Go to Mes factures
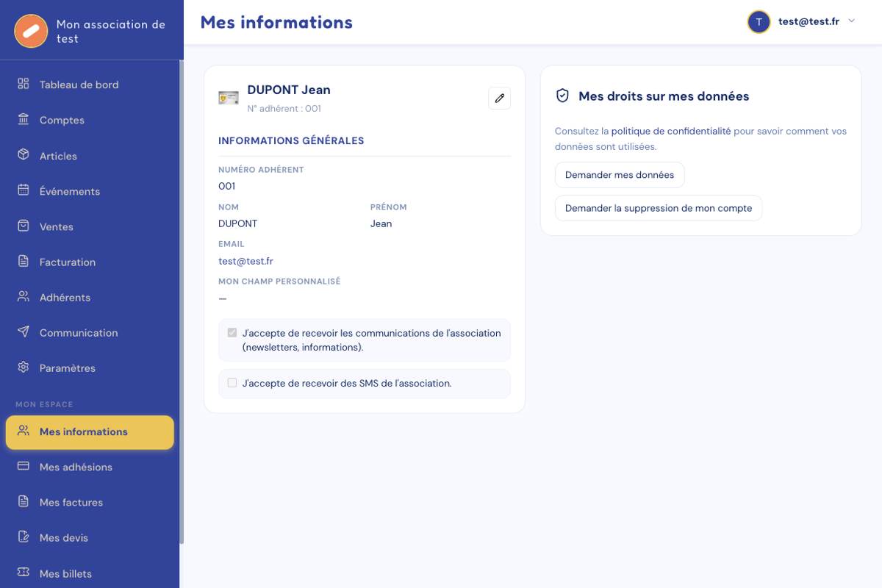The image size is (882, 588). (90, 502)
